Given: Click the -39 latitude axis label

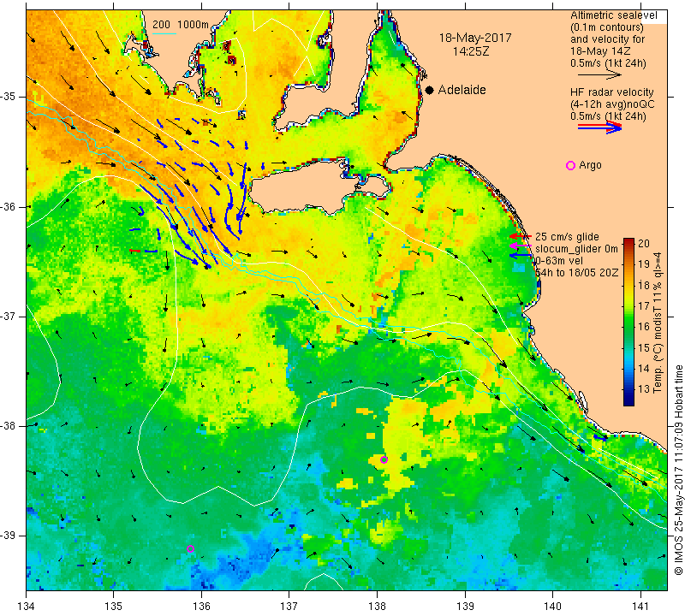Looking at the screenshot, I should click(x=9, y=536).
